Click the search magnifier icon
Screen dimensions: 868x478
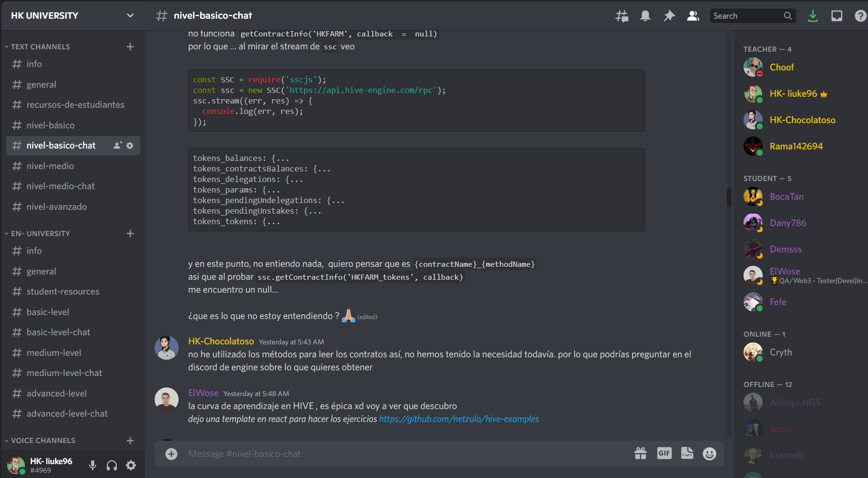point(788,16)
